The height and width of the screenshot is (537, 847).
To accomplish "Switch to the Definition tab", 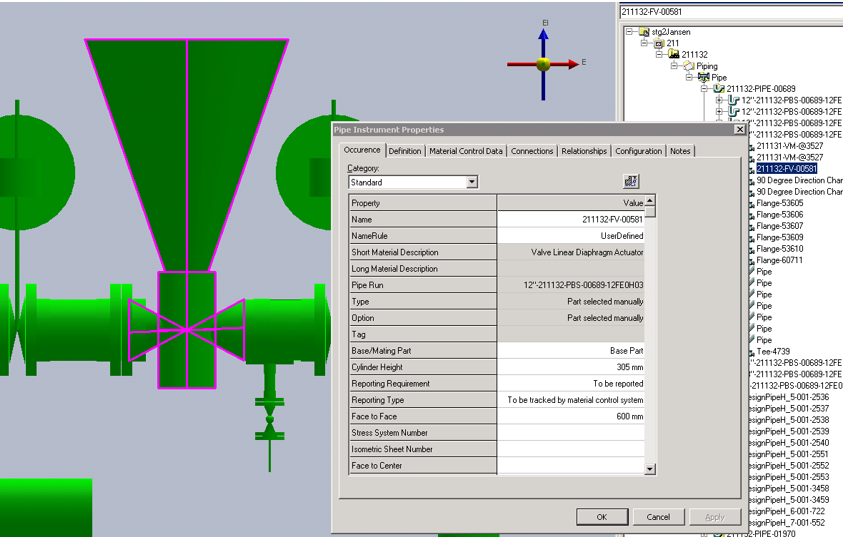I will [x=405, y=151].
